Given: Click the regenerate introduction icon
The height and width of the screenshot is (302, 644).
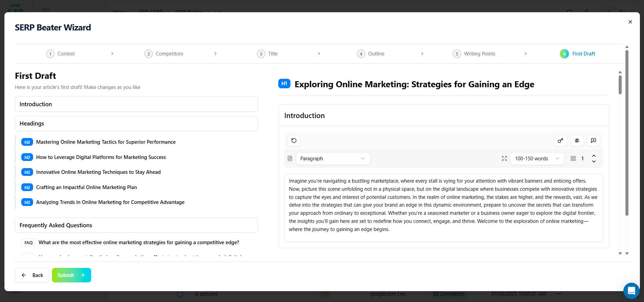Looking at the screenshot, I should pos(294,141).
